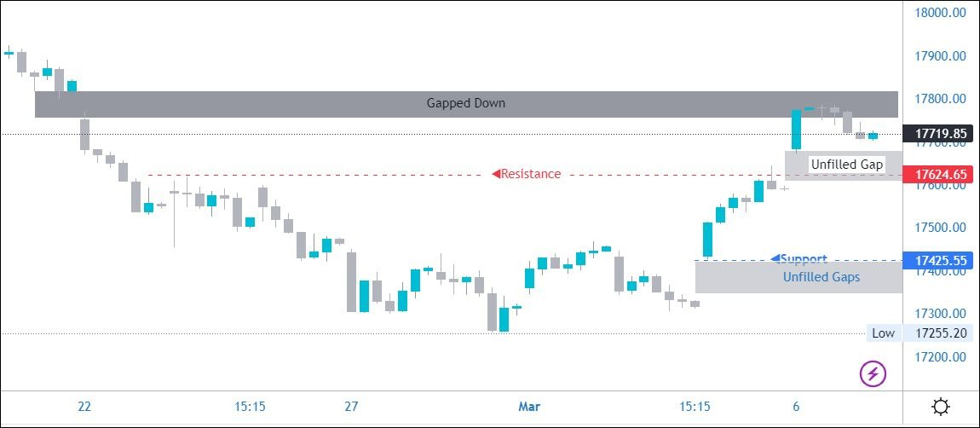
Task: Select the Unfilled Gaps zone text
Action: pos(821,277)
